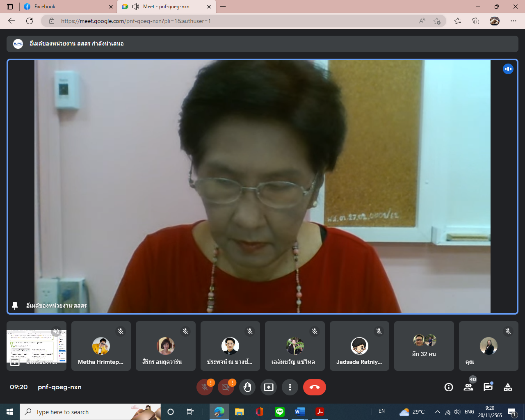Click the Present now screen share icon
This screenshot has width=525, height=420.
269,387
